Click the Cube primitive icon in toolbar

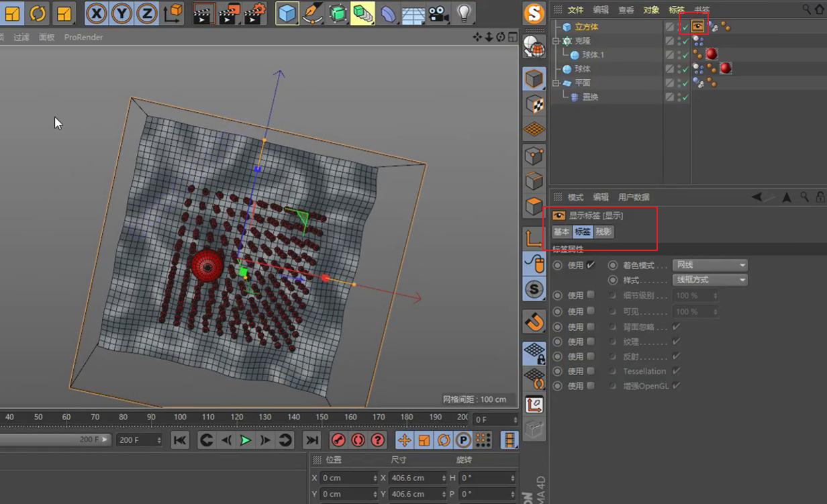287,13
